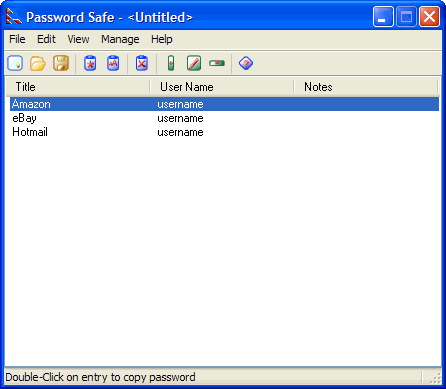Open the Edit menu

(46, 39)
